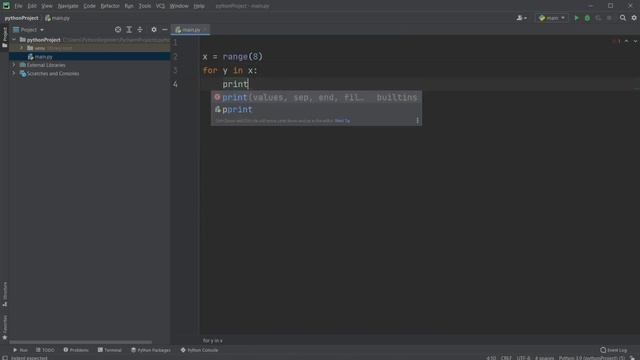The image size is (640, 360).
Task: Expand Scratches and Consoles node
Action: tap(14, 73)
